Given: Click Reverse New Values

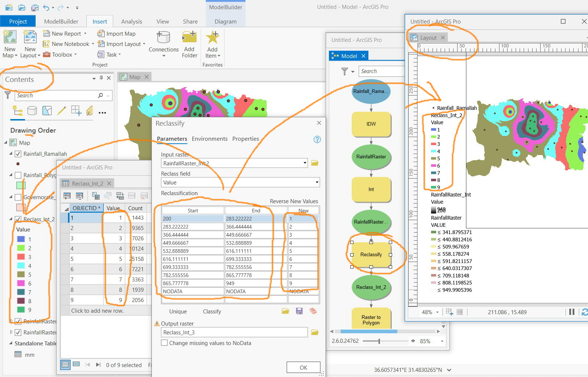Looking at the screenshot, I should point(294,201).
